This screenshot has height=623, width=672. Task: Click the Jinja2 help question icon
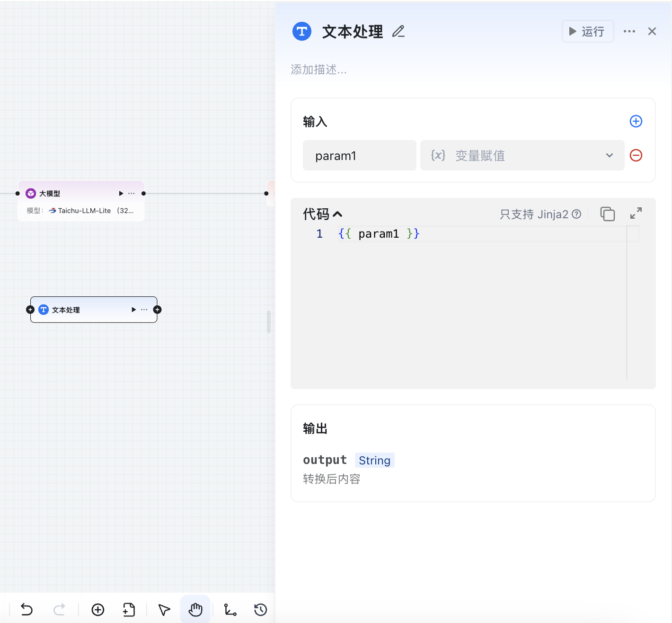click(576, 214)
